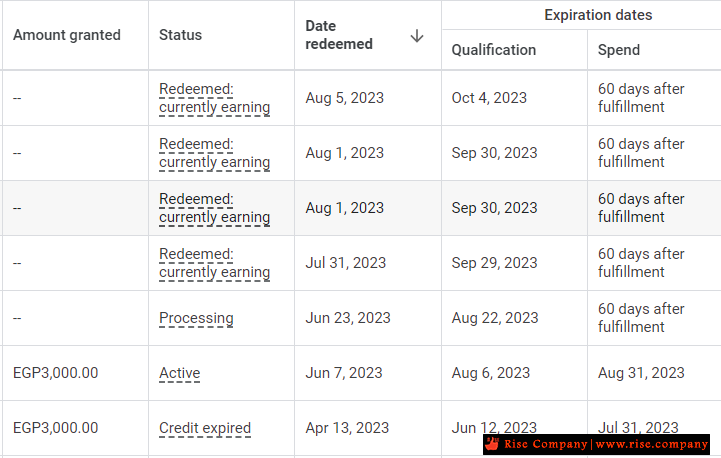Select the Spend column header
Image resolution: width=721 pixels, height=458 pixels.
pyautogui.click(x=618, y=50)
